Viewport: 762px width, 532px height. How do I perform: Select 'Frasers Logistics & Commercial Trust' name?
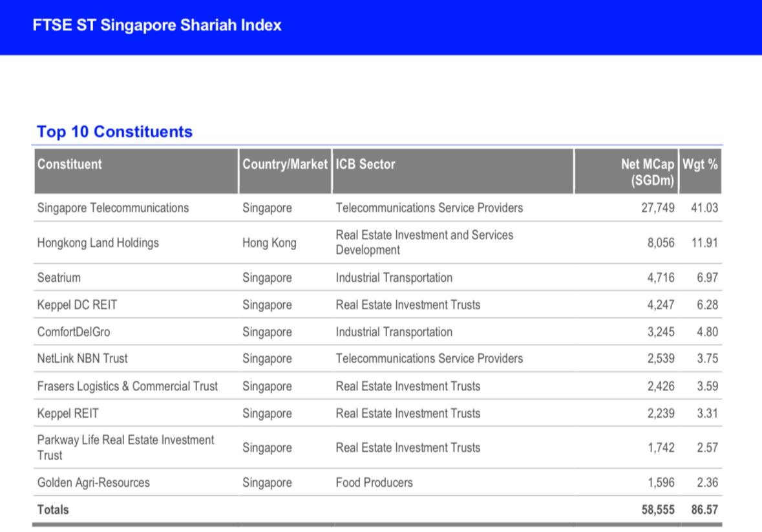tap(127, 387)
